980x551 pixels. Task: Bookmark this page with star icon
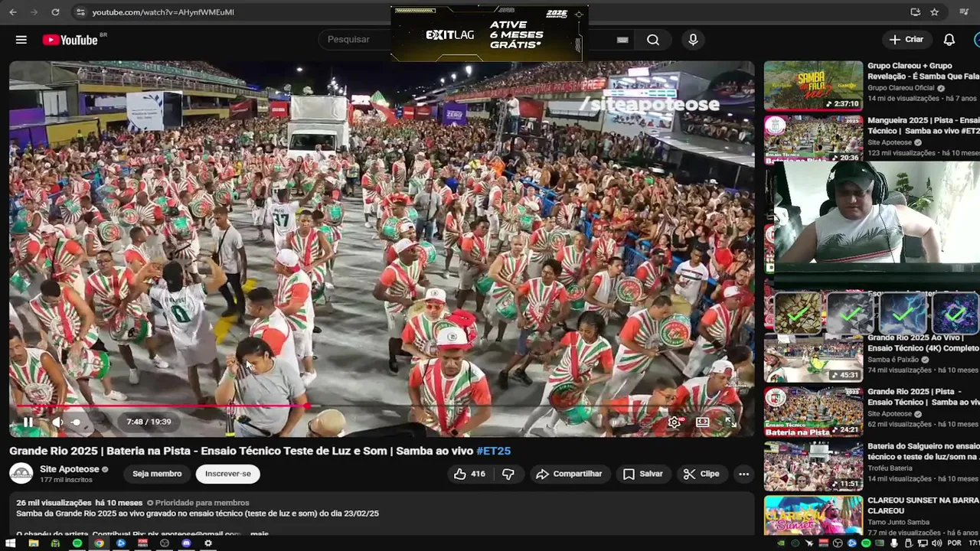(935, 12)
